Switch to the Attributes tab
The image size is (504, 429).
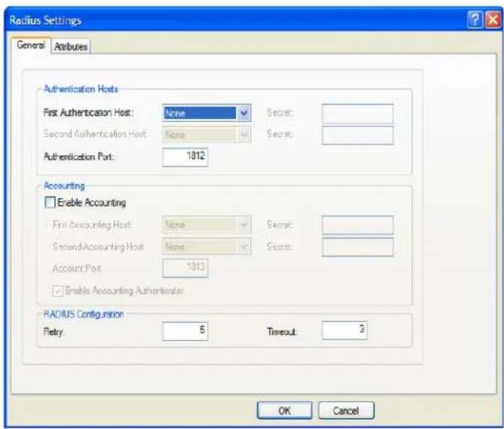(x=71, y=47)
